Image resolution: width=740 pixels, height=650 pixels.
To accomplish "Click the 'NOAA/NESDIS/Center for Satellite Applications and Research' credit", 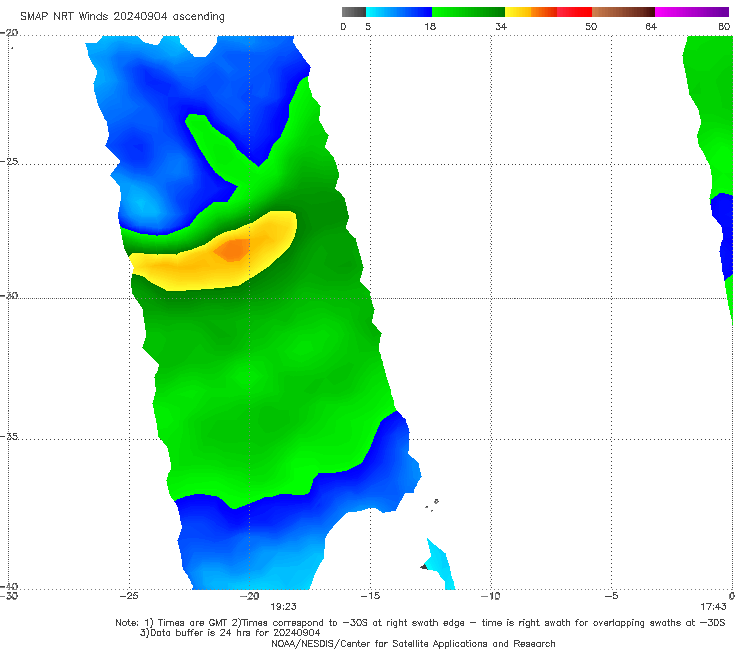I will coord(413,644).
